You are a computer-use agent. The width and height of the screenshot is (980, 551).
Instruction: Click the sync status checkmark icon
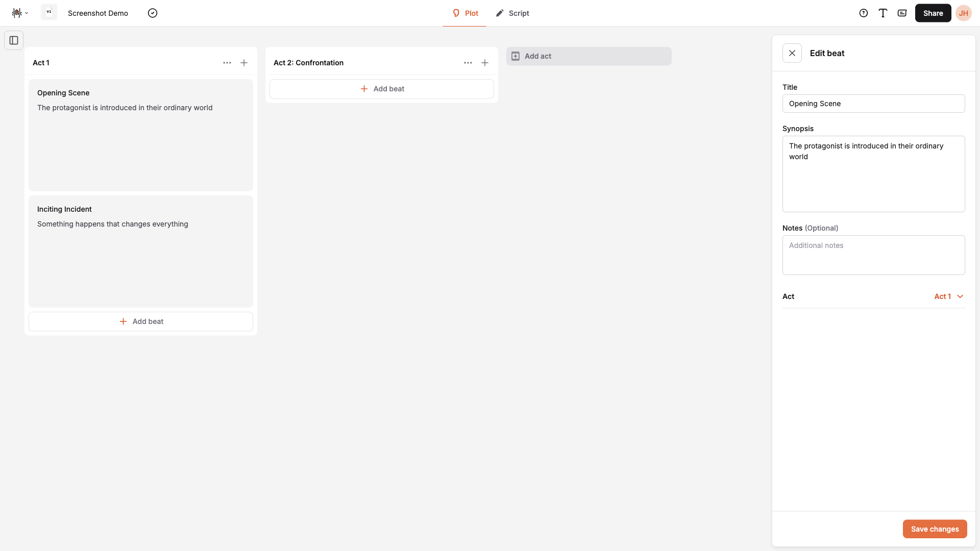click(153, 13)
